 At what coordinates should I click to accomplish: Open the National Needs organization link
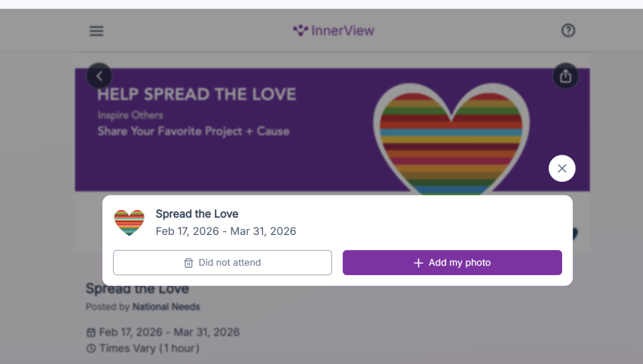(166, 307)
